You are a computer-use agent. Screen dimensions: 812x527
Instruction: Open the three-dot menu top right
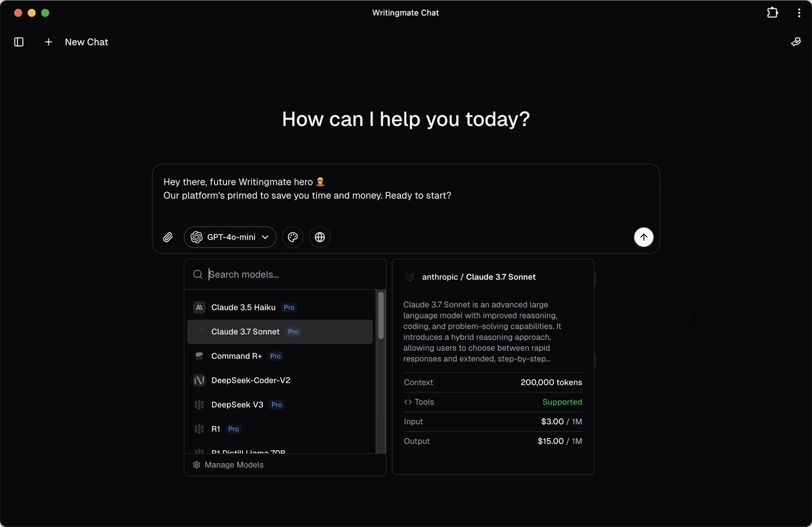799,13
